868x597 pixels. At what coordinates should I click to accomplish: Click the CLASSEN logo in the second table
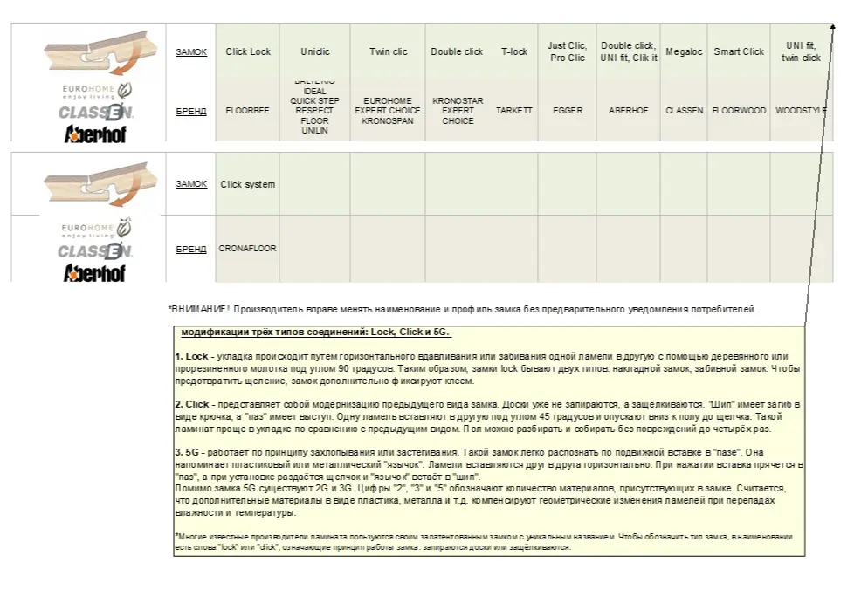point(96,251)
